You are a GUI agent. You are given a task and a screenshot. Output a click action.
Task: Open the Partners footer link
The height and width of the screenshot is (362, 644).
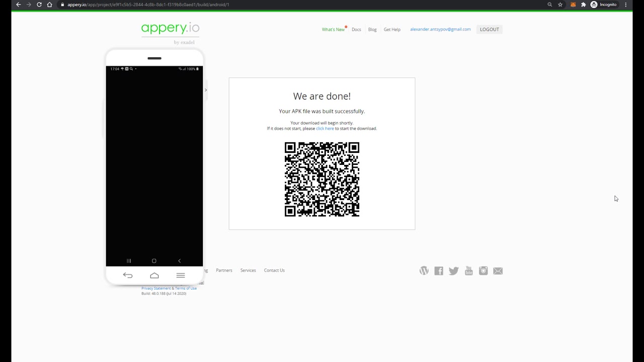tap(224, 270)
